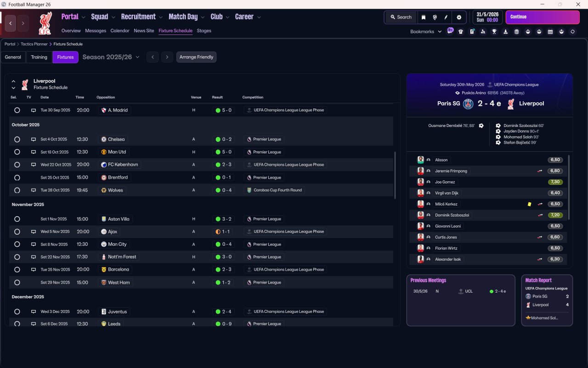Click the shirt icon in bookmarks bar

[461, 32]
